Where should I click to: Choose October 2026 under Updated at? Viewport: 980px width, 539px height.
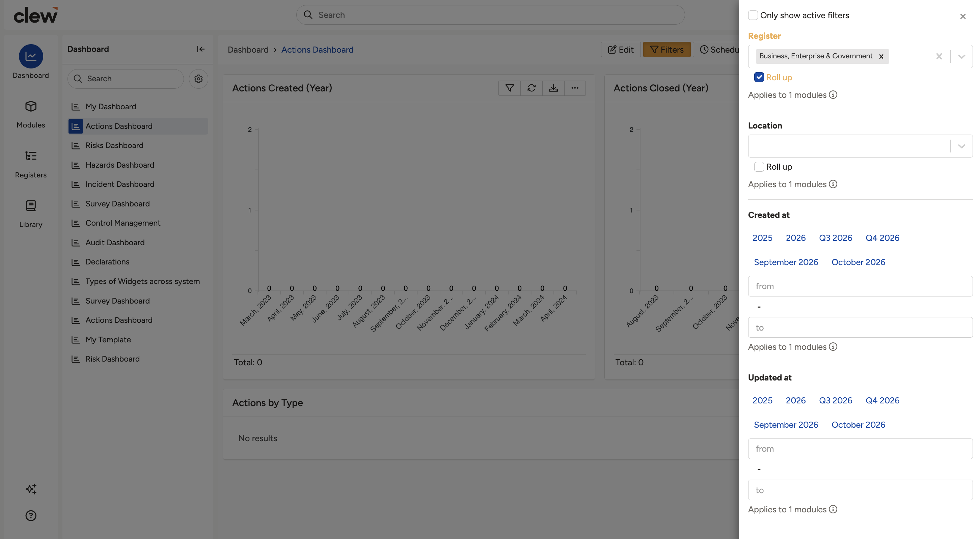(858, 425)
